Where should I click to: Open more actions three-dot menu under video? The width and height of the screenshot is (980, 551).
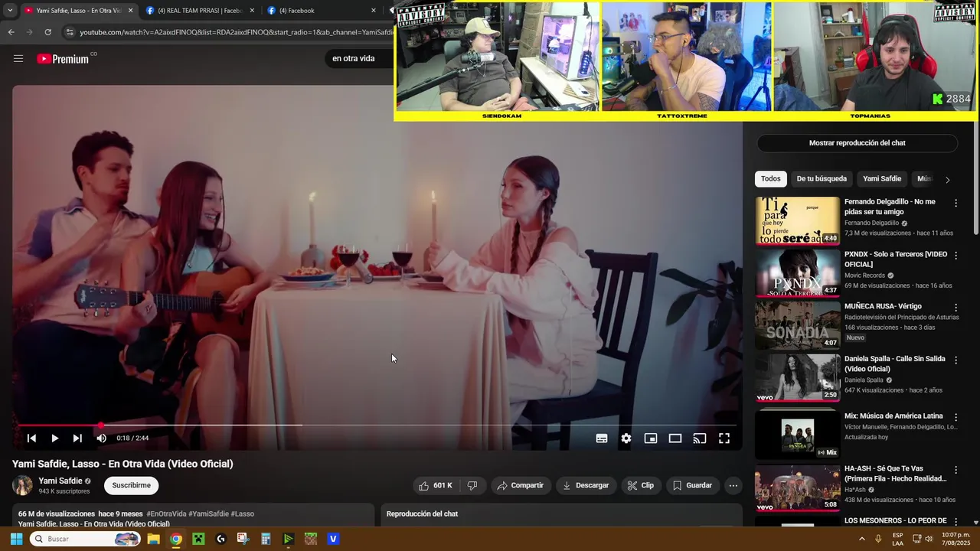(x=733, y=485)
